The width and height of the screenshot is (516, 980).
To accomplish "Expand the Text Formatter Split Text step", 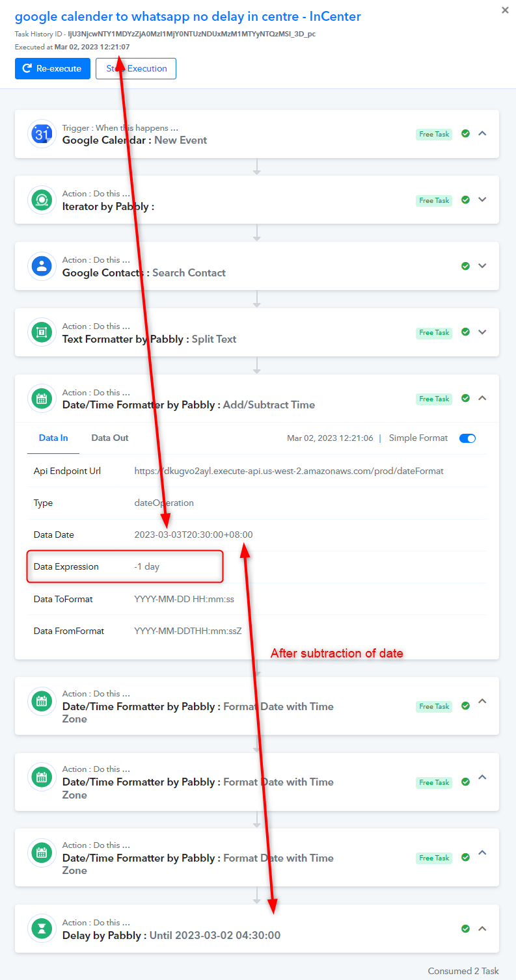I will tap(482, 332).
